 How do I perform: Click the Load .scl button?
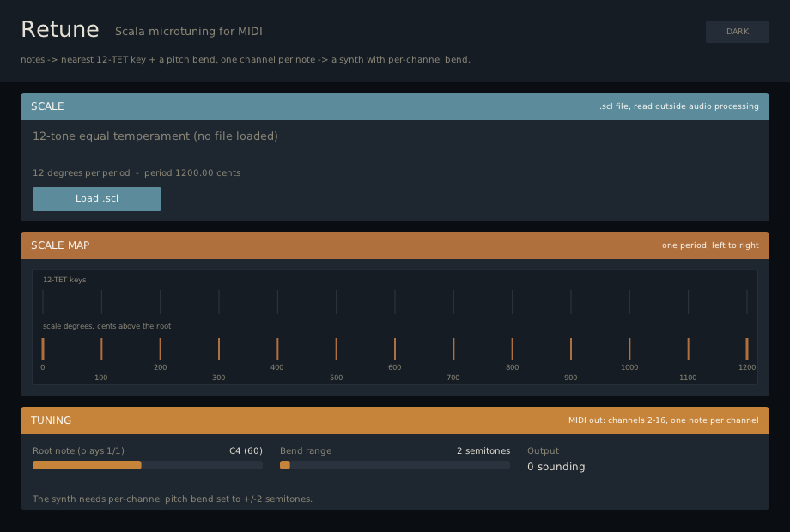coord(97,199)
